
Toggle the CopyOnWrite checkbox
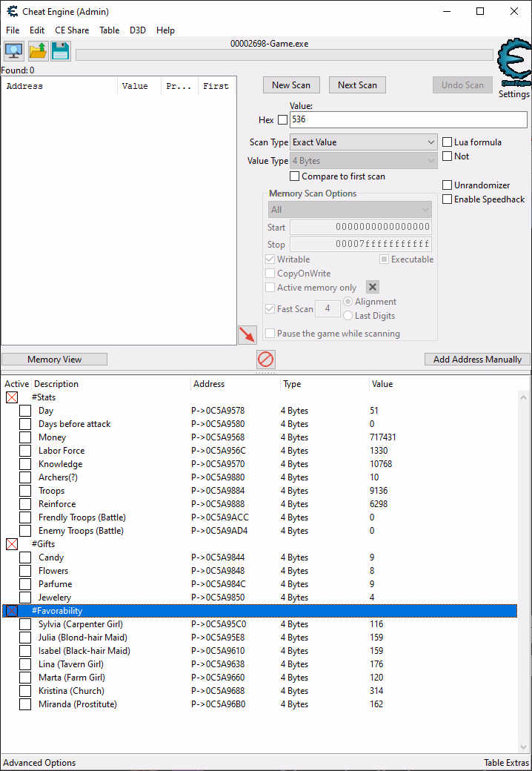[270, 274]
